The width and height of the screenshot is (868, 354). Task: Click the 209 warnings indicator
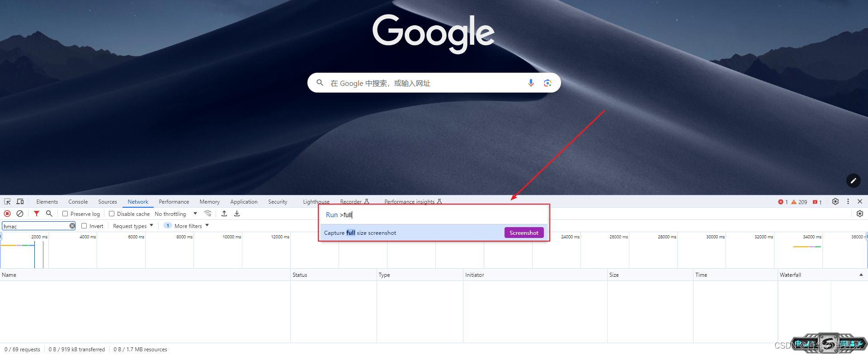coord(799,202)
